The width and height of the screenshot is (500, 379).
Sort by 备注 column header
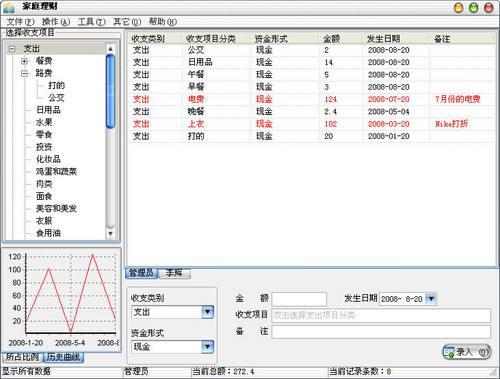pyautogui.click(x=462, y=39)
